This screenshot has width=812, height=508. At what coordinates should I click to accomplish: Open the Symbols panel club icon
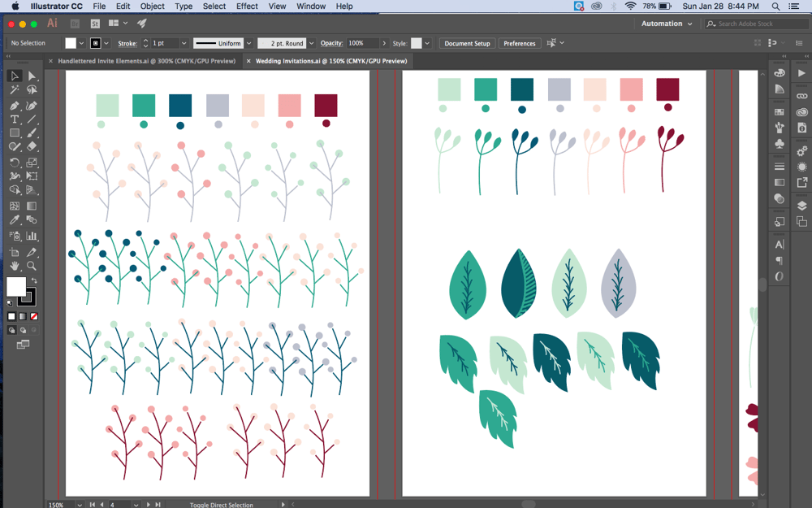tap(779, 144)
